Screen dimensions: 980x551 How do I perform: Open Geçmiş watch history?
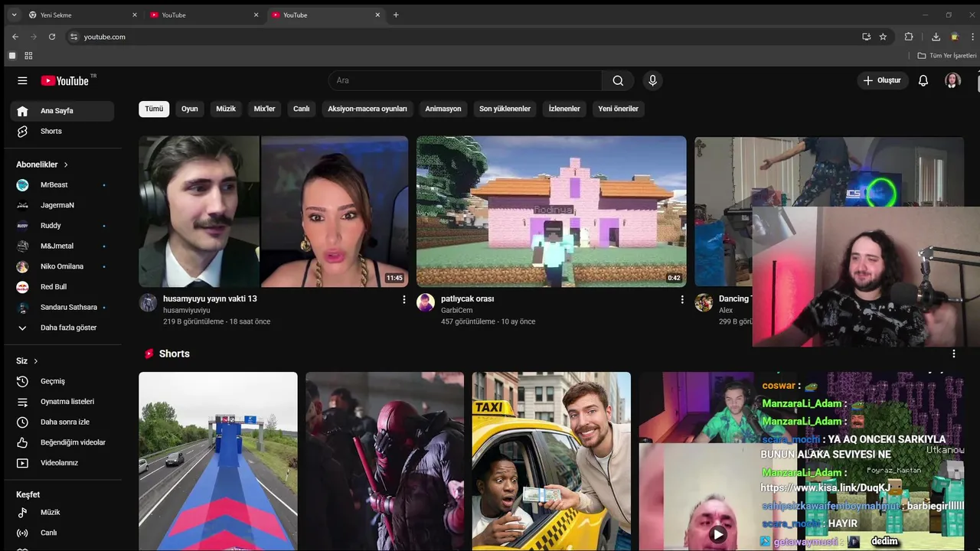(62, 381)
